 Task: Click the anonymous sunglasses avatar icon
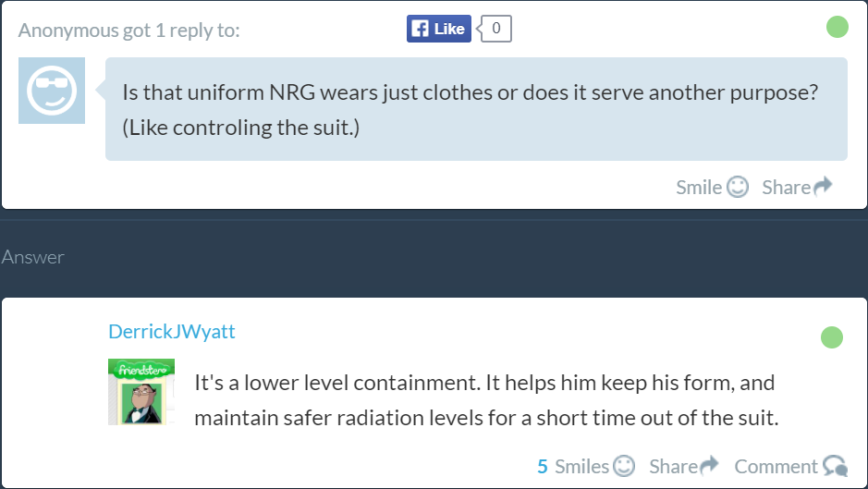[x=52, y=91]
